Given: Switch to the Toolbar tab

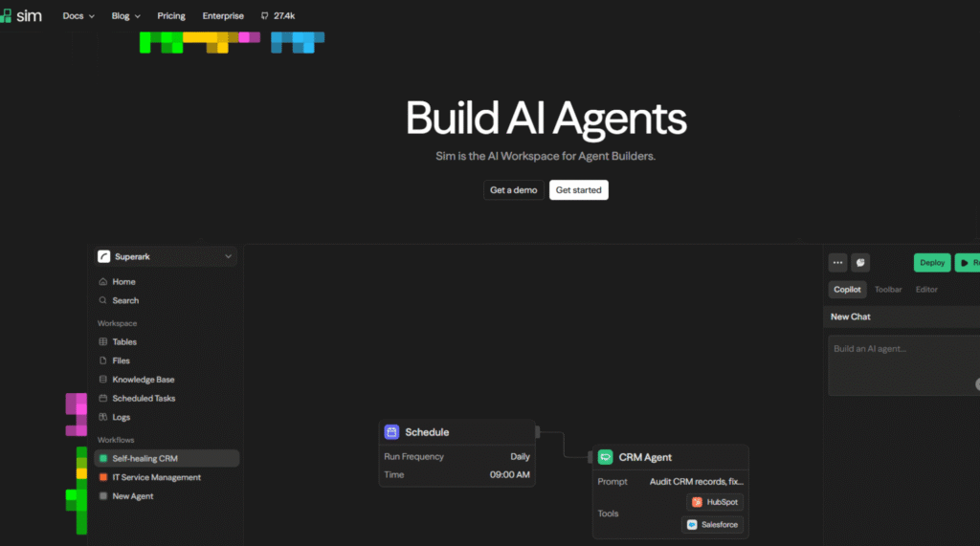Looking at the screenshot, I should [x=888, y=290].
